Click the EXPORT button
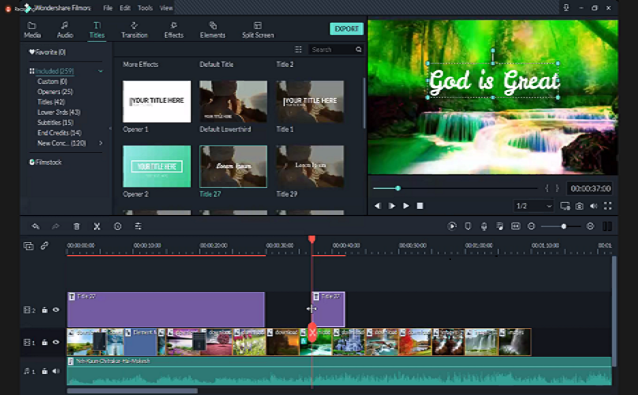This screenshot has height=395, width=638. [x=346, y=28]
